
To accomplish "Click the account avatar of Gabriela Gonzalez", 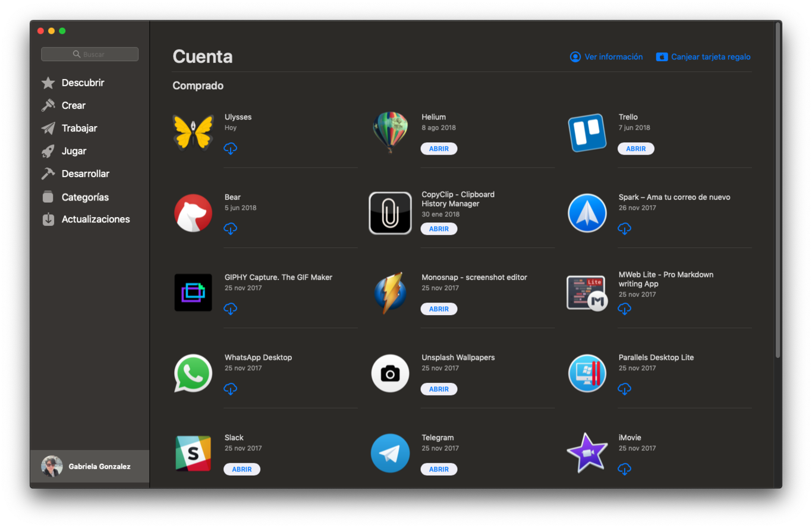I will tap(52, 467).
